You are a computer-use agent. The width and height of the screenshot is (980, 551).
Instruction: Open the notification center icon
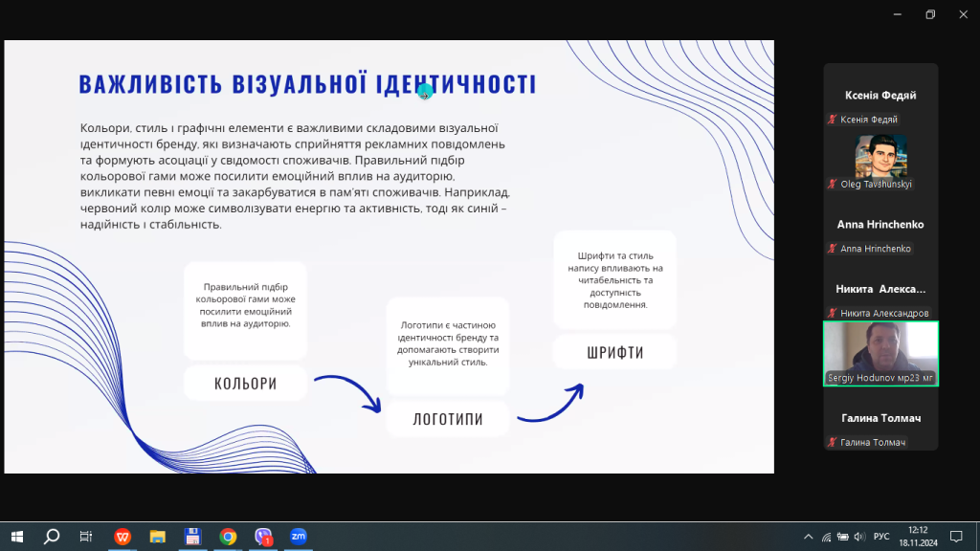click(955, 537)
